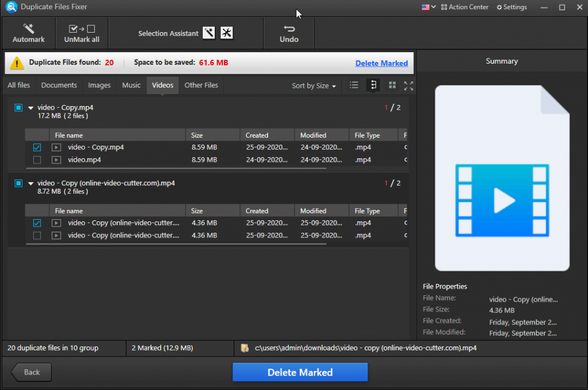Toggle fullscreen expand view icon
588x390 pixels.
[408, 86]
